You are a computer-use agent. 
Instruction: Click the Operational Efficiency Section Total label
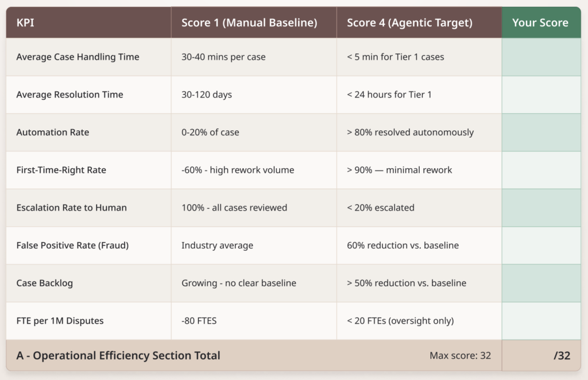[118, 355]
